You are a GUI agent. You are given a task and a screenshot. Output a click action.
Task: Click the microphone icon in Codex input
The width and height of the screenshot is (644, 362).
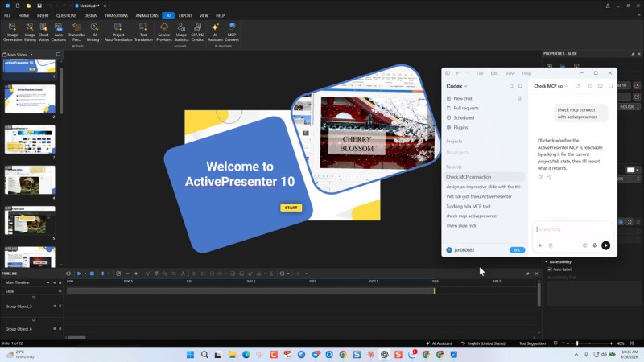click(x=594, y=245)
